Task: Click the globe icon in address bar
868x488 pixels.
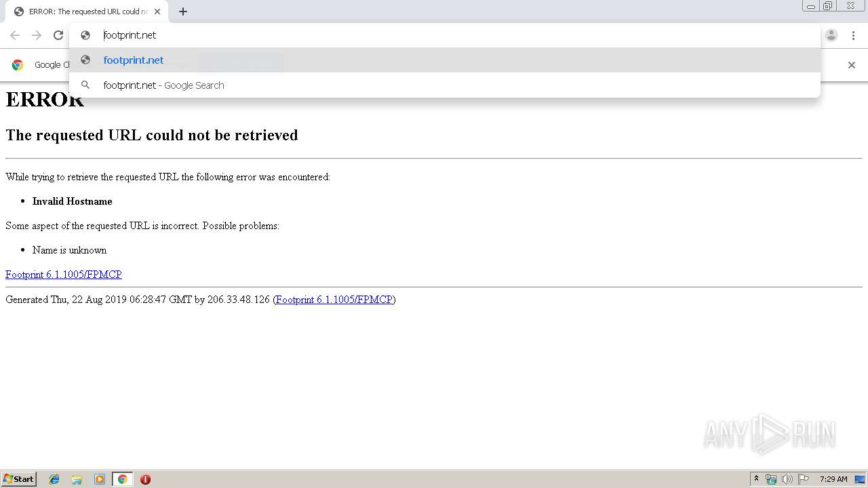Action: [85, 35]
